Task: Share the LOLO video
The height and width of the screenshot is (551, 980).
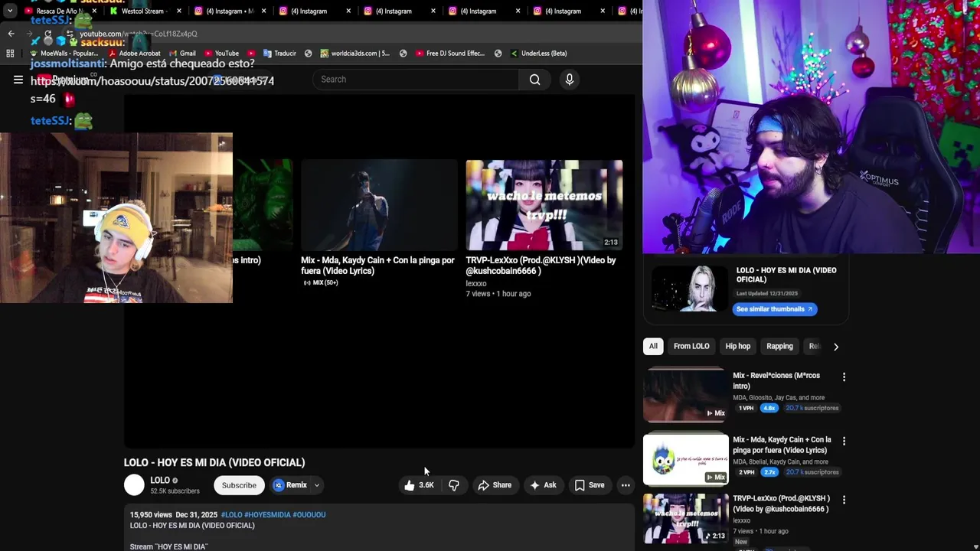Action: tap(495, 485)
